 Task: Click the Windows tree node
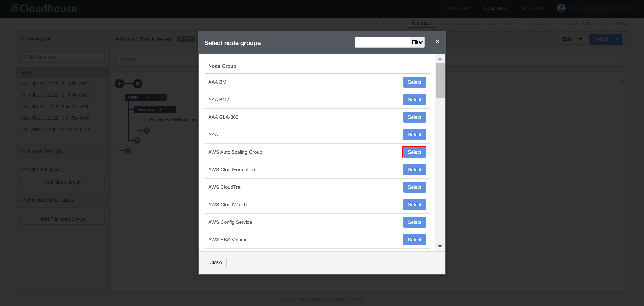coord(155,109)
